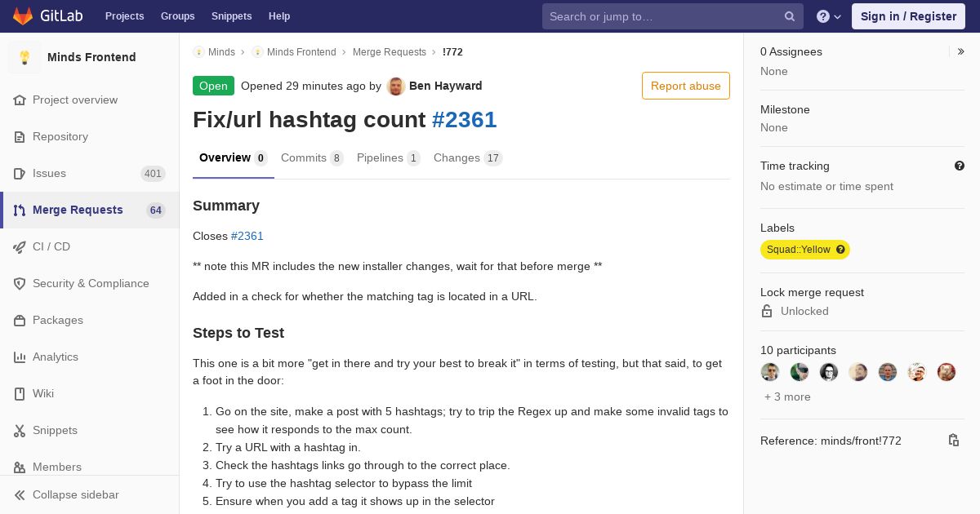Click the Security & Compliance shield icon
Screen dimensions: 980x514
pyautogui.click(x=20, y=283)
